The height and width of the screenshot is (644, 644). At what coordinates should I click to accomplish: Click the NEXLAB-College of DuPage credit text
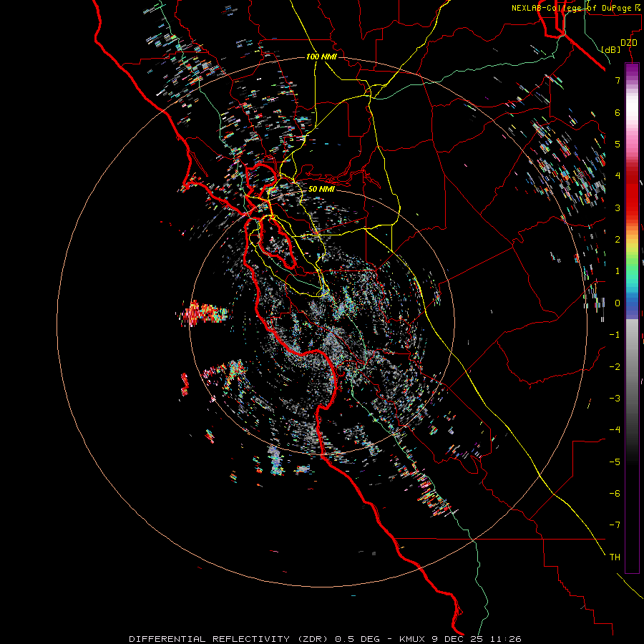(x=572, y=8)
